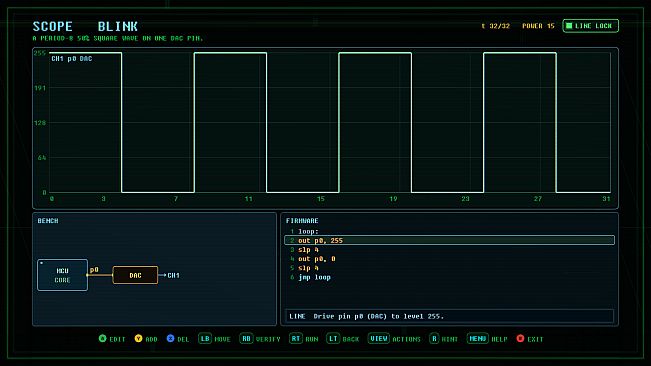Click the green A Edit button icon
This screenshot has height=366, width=651.
click(103, 339)
